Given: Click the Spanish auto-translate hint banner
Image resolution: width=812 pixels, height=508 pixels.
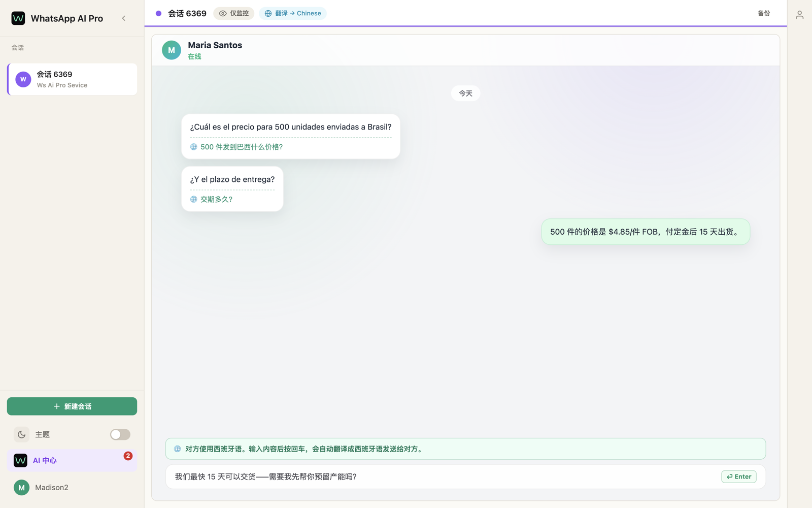Looking at the screenshot, I should 465,449.
